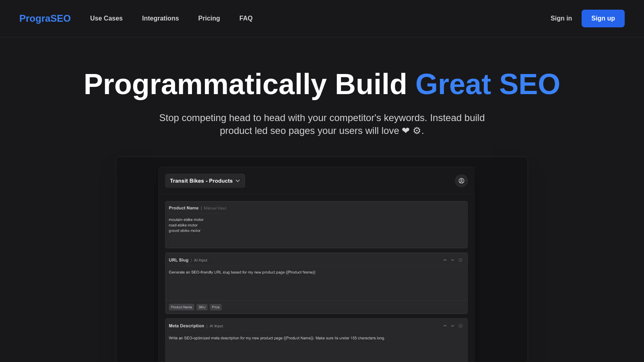Open the Pricing nav link
This screenshot has height=362, width=644.
pos(209,19)
